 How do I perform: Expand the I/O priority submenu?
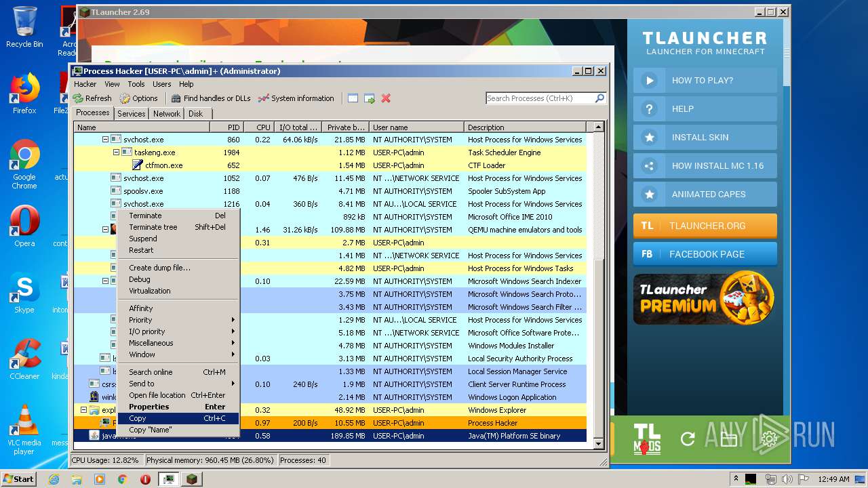(178, 331)
